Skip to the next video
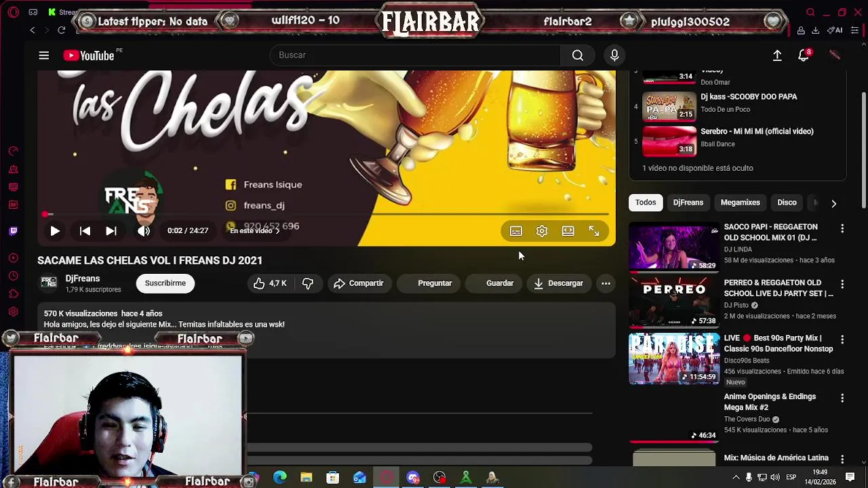The width and height of the screenshot is (868, 488). 111,231
